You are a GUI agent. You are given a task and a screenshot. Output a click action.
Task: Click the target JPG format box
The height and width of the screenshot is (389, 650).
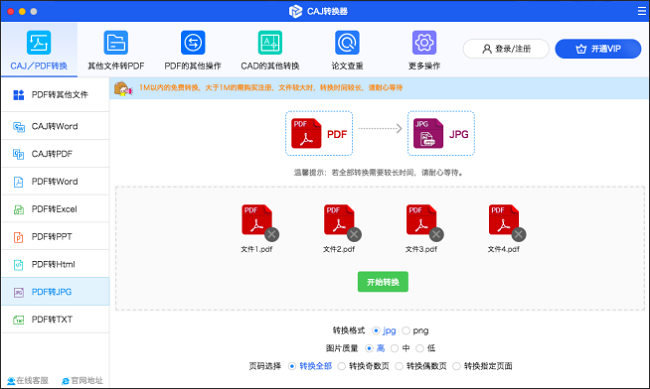coord(441,134)
